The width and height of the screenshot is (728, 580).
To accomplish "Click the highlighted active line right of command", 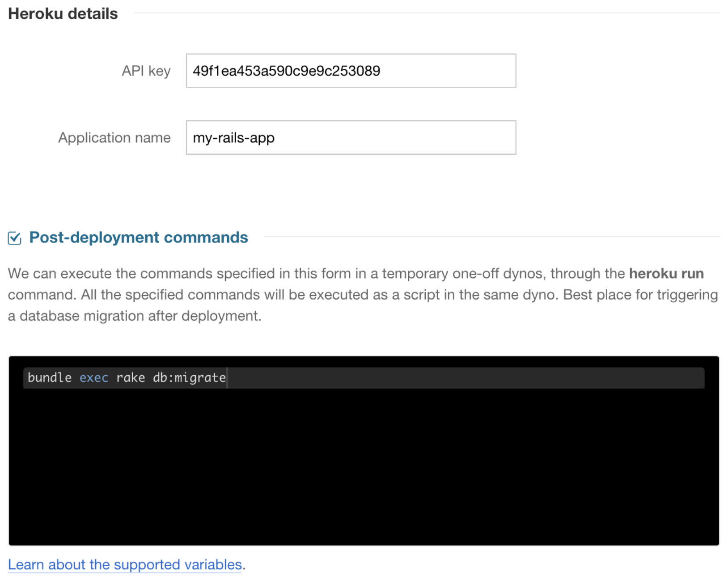I will [465, 378].
